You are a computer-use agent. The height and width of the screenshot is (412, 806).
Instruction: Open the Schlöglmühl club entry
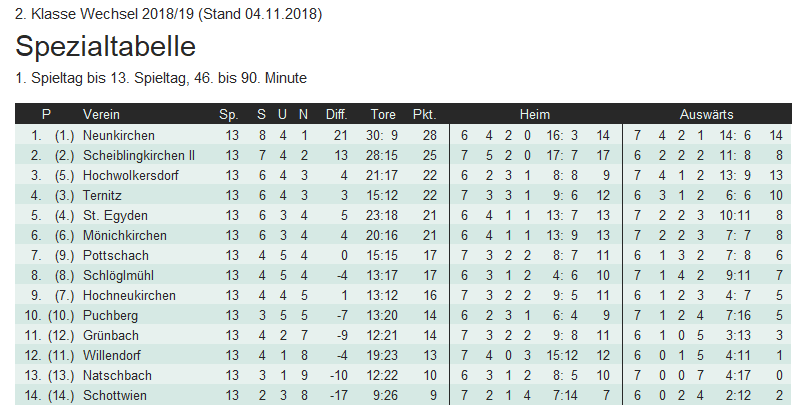118,275
